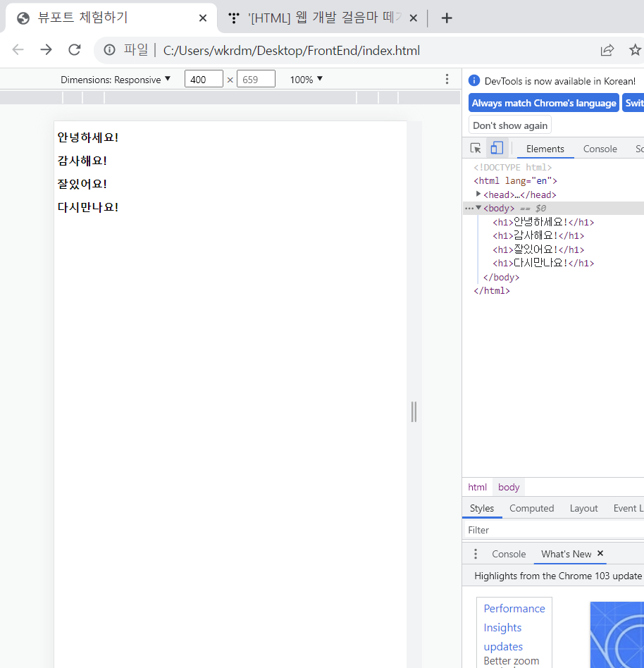The image size is (644, 668).
Task: Select the closing body tag line
Action: tap(501, 278)
